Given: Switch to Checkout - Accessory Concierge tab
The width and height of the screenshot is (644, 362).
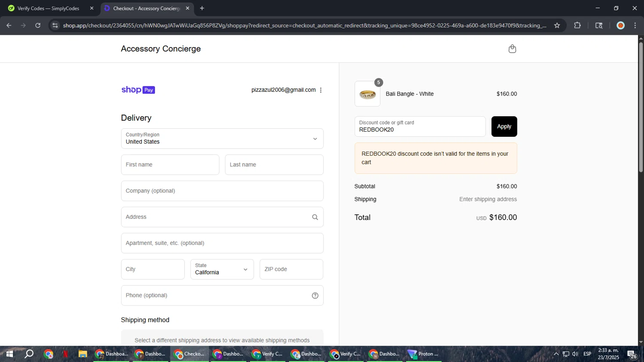Looking at the screenshot, I should (146, 8).
